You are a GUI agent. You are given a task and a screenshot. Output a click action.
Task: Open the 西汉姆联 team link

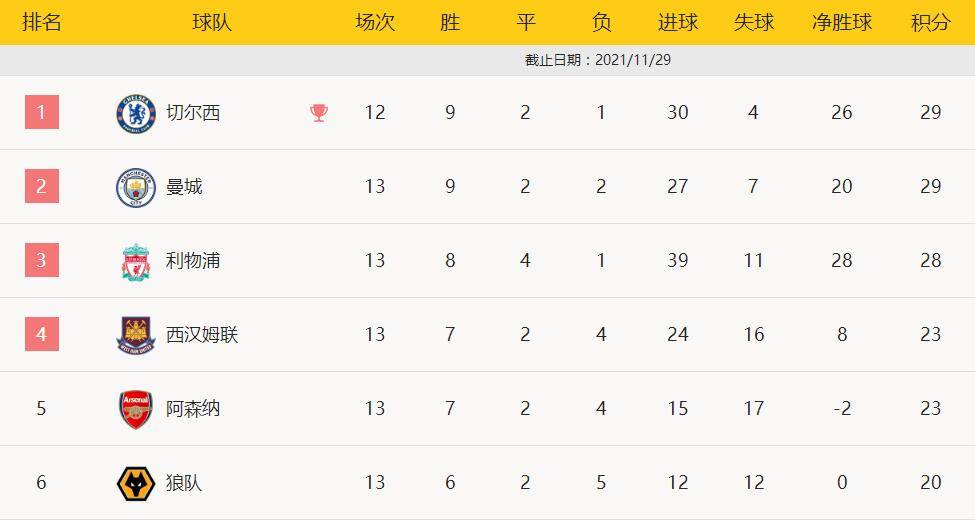coord(202,335)
